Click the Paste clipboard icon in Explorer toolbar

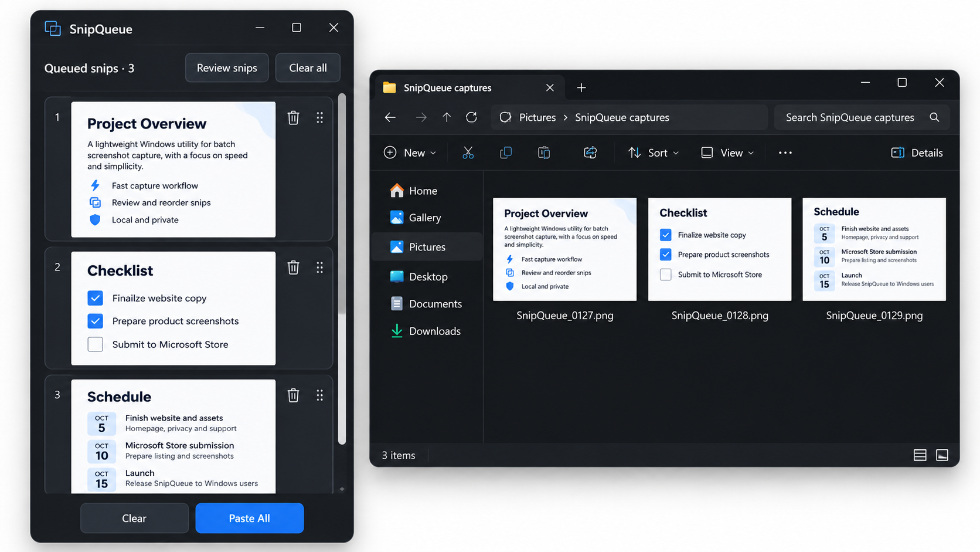pyautogui.click(x=544, y=153)
